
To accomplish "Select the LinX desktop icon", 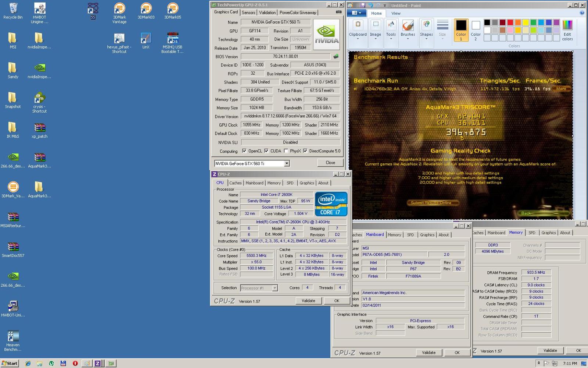I will coord(146,38).
